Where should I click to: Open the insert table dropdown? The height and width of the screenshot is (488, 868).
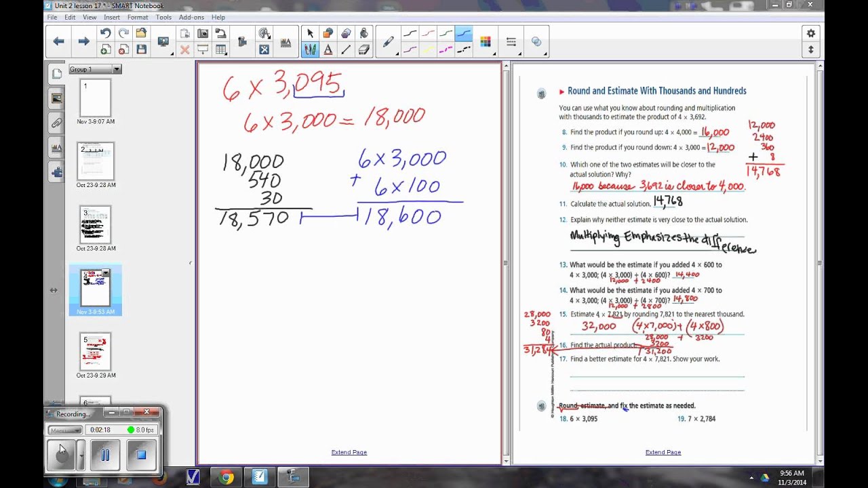220,49
